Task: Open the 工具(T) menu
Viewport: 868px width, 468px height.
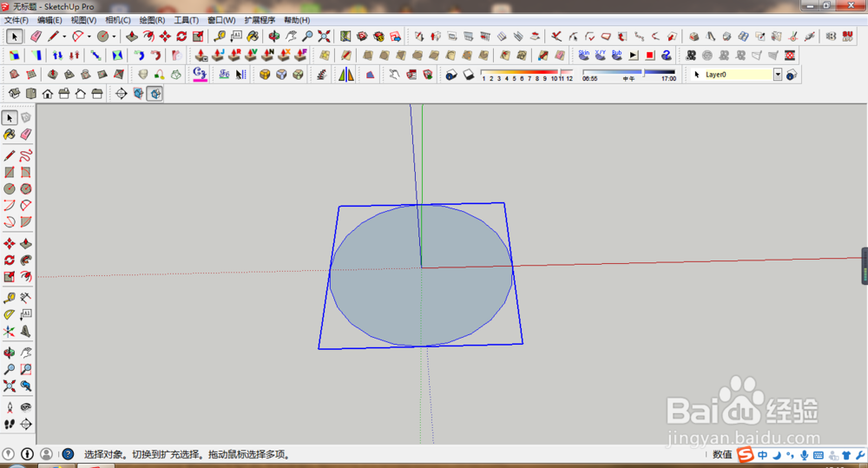Action: click(x=186, y=20)
